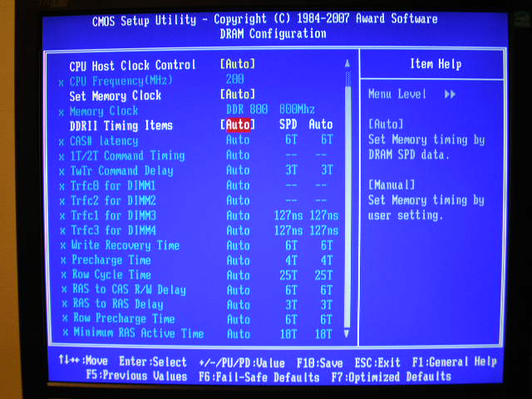Click the settings list scrollbar thumb
Image resolution: width=532 pixels, height=399 pixels.
click(x=347, y=207)
